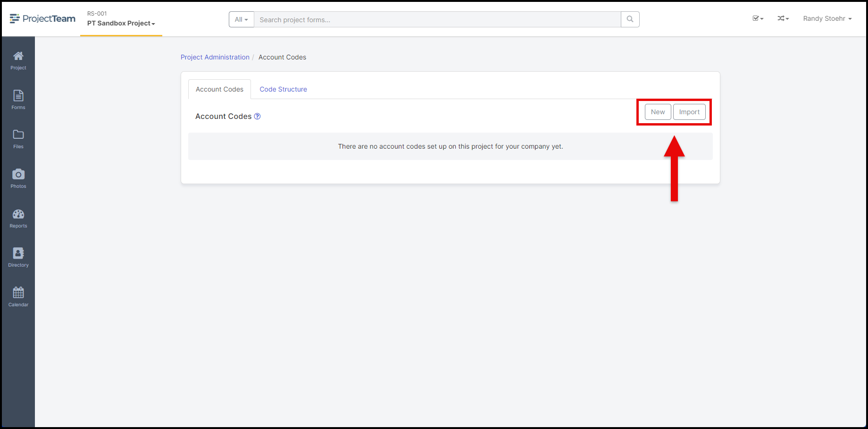This screenshot has width=868, height=429.
Task: Click the no account codes message
Action: pyautogui.click(x=451, y=146)
